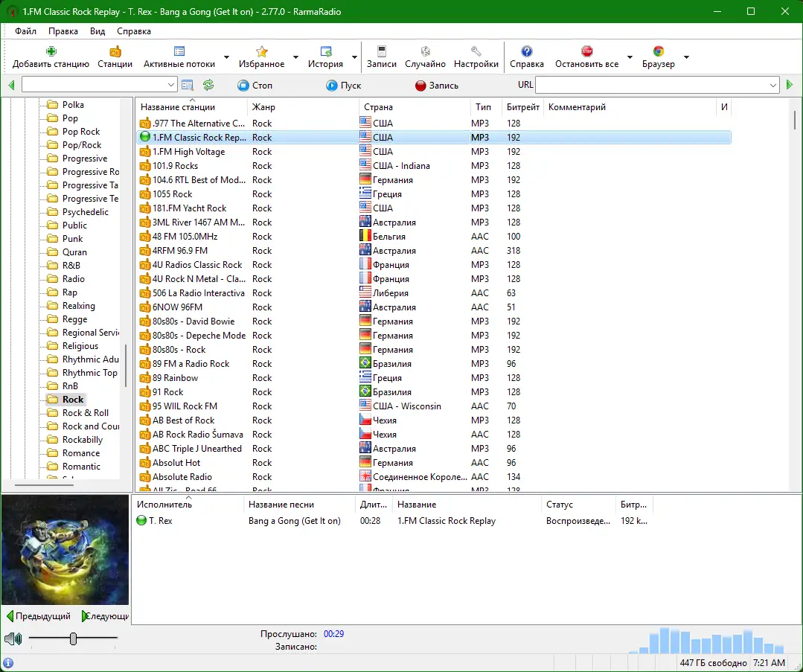Screen dimensions: 803x672
Task: Click the Записи toolbar icon
Action: point(381,52)
